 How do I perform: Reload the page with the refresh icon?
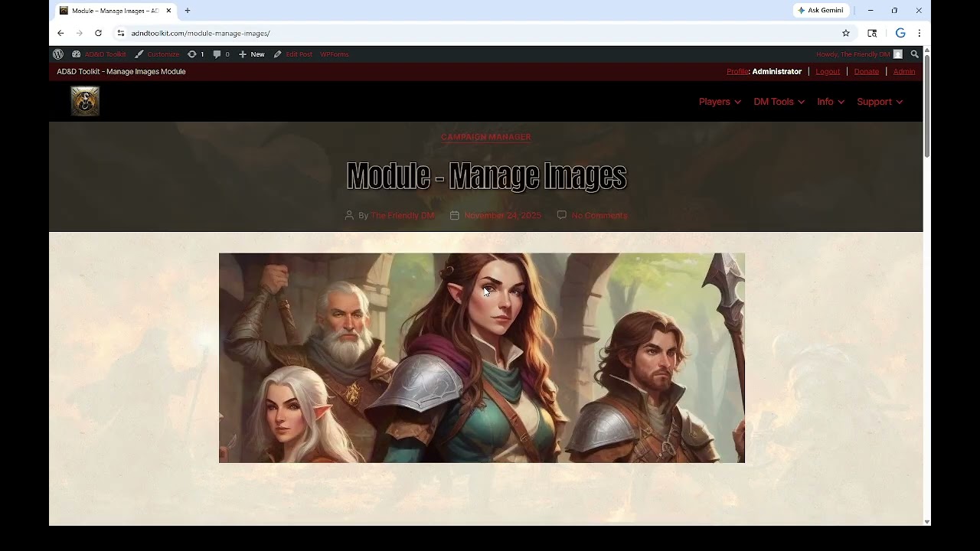[98, 33]
